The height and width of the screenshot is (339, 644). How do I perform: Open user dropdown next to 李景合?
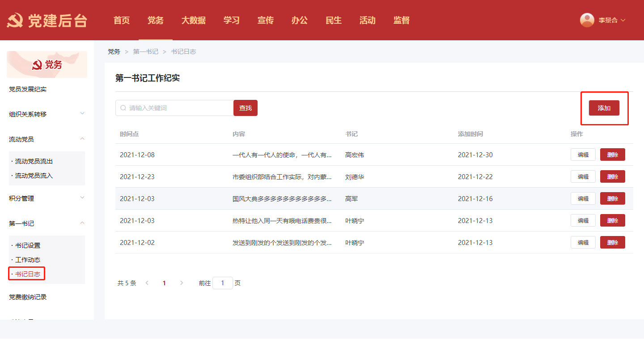tap(623, 20)
